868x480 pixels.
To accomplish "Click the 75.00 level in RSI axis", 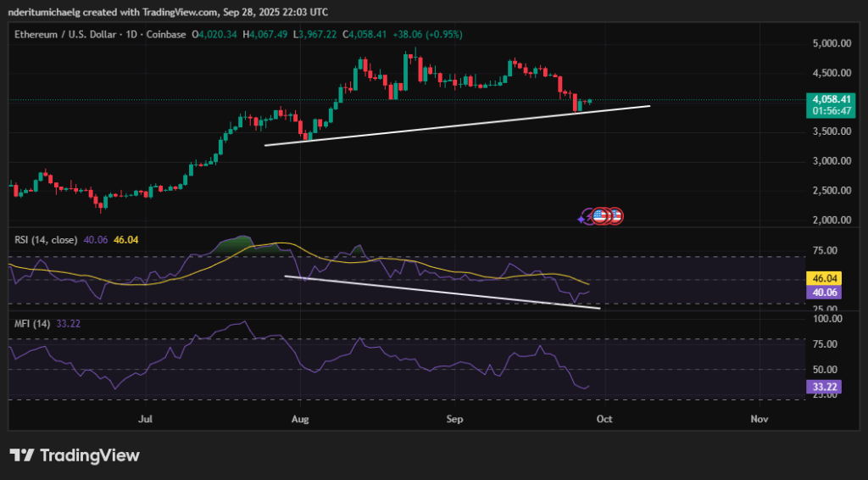I will (x=825, y=251).
